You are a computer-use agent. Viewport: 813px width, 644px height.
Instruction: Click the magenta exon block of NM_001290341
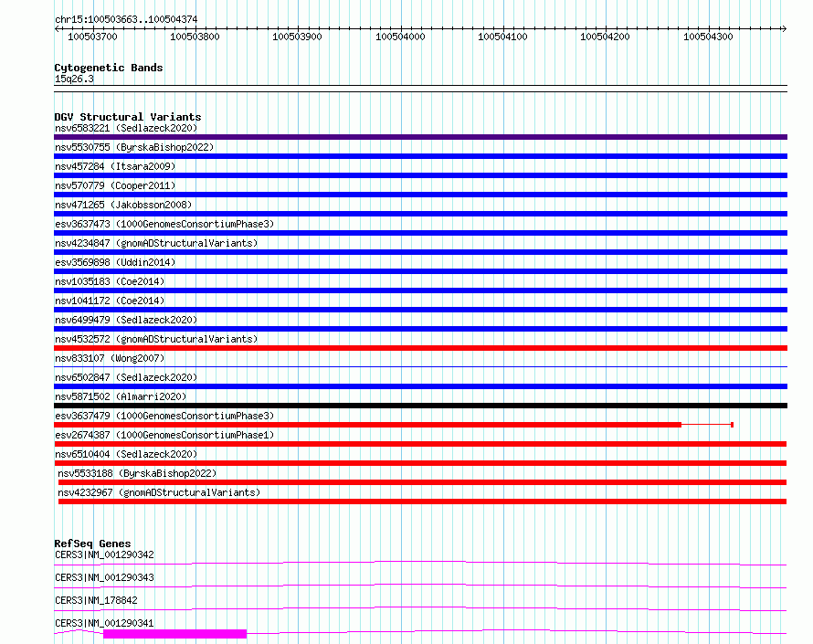click(x=174, y=634)
